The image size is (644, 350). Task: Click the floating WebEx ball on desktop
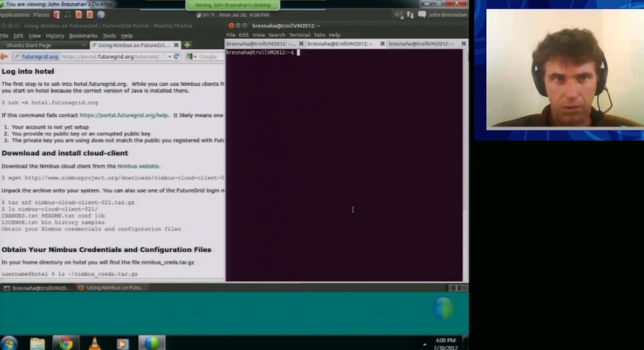(443, 308)
